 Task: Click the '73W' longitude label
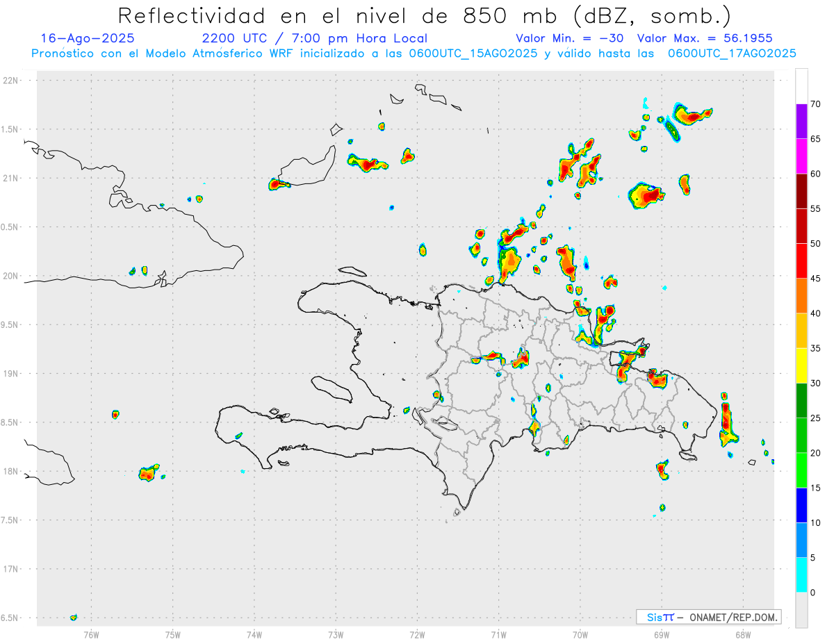pos(336,634)
